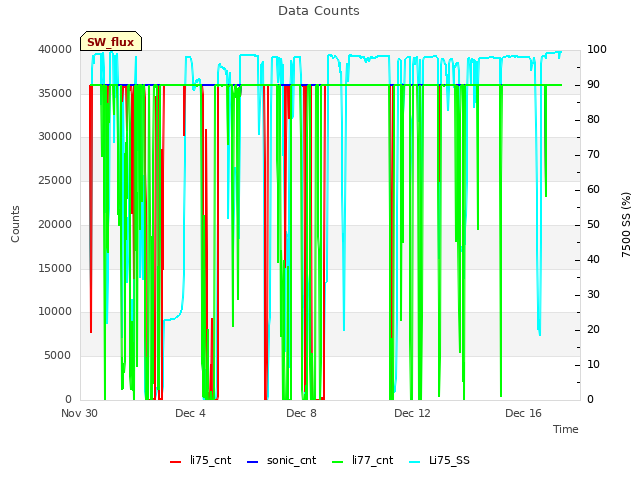The width and height of the screenshot is (640, 480).
Task: Click the 20000 left axis tick value
Action: 55,224
